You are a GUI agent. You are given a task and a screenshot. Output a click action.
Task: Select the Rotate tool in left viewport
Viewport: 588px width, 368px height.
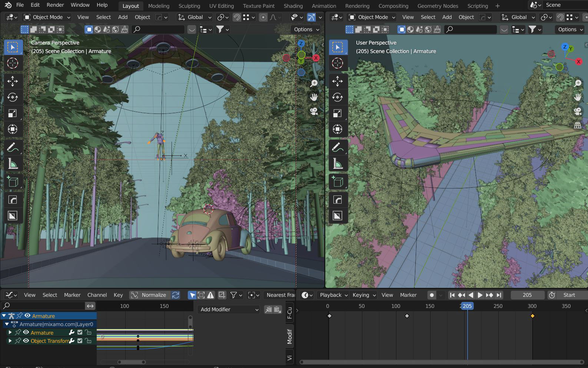[x=13, y=97]
